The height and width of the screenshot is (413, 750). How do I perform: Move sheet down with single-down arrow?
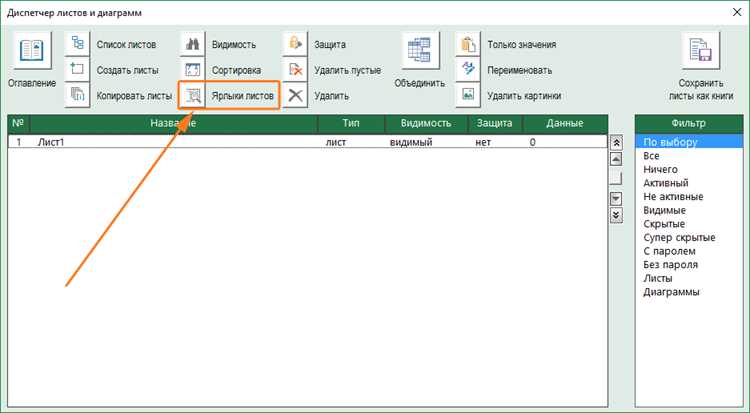(617, 199)
